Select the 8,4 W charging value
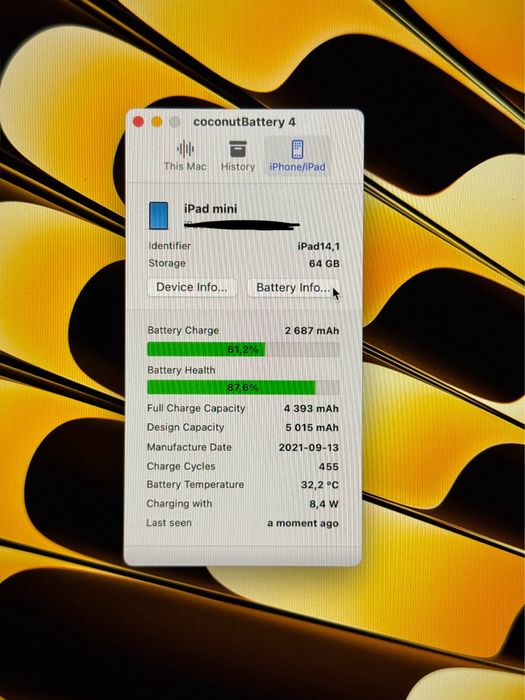 324,504
